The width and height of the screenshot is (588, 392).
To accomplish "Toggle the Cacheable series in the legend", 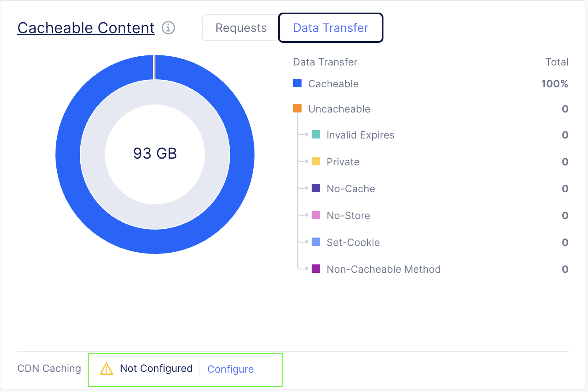I will tap(333, 84).
